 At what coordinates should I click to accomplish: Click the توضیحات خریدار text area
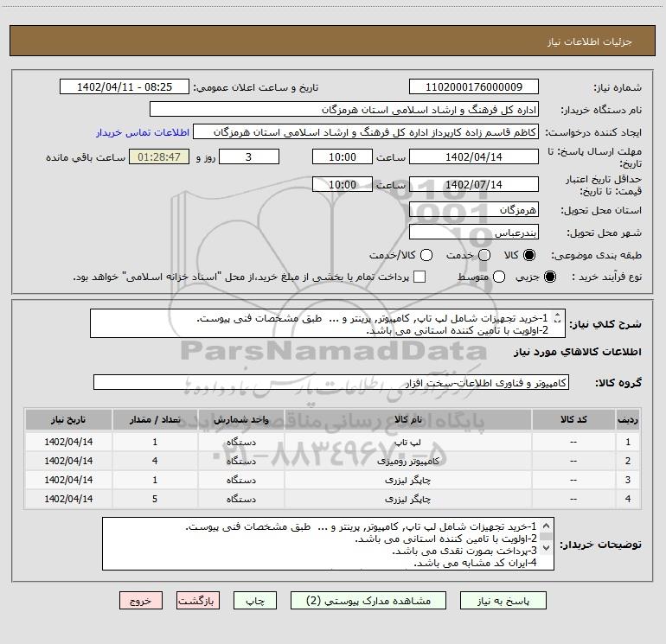click(328, 544)
